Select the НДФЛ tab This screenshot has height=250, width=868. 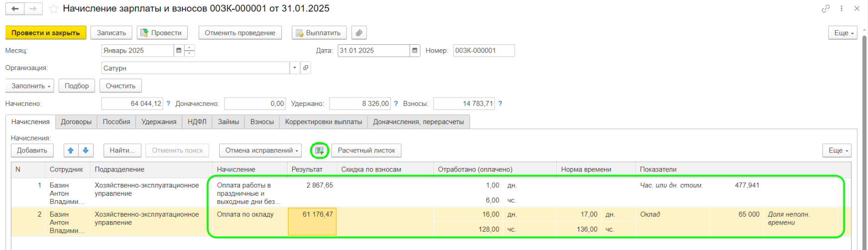(197, 122)
